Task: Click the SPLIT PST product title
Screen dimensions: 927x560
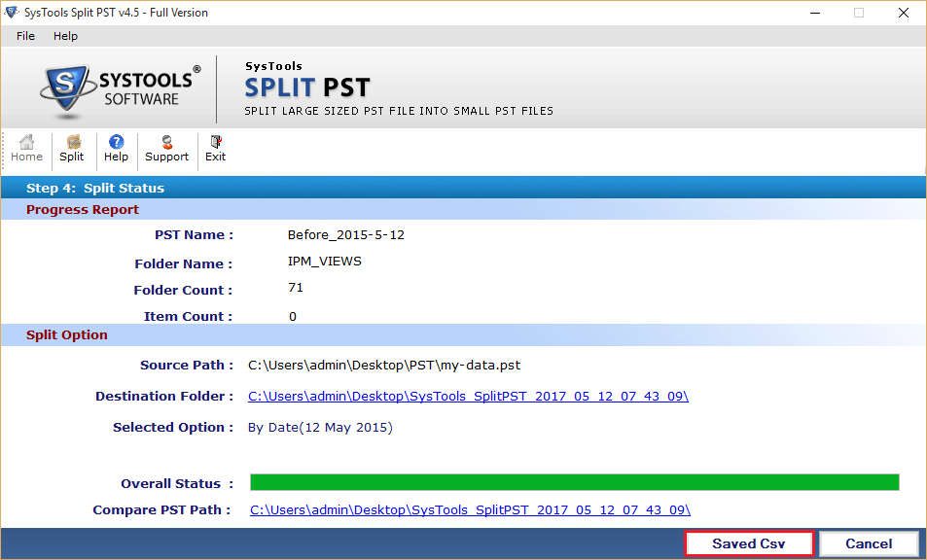Action: click(307, 87)
